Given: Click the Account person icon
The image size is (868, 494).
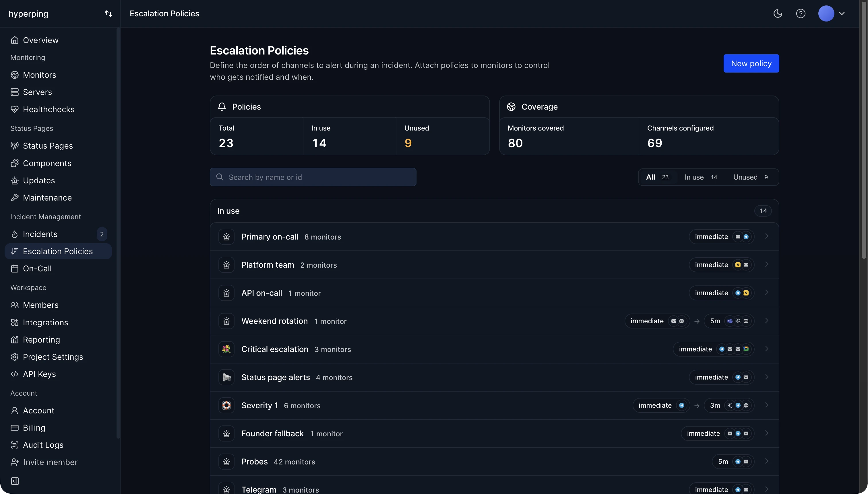Looking at the screenshot, I should point(15,411).
